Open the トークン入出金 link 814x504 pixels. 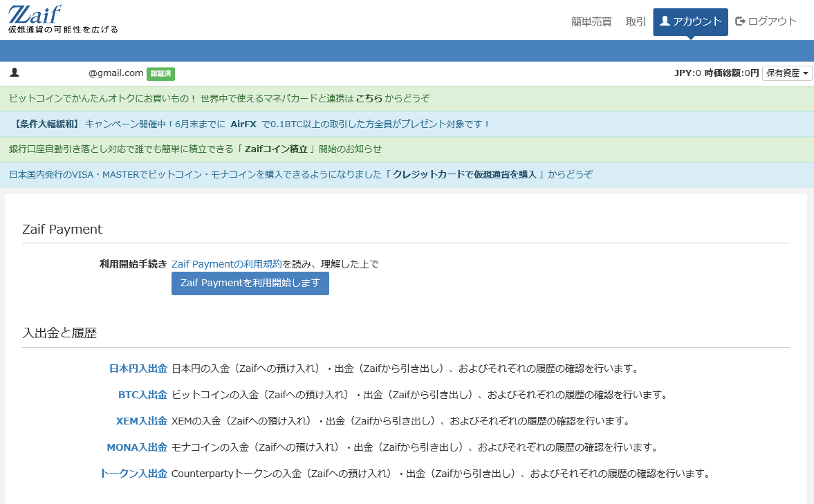pyautogui.click(x=133, y=474)
